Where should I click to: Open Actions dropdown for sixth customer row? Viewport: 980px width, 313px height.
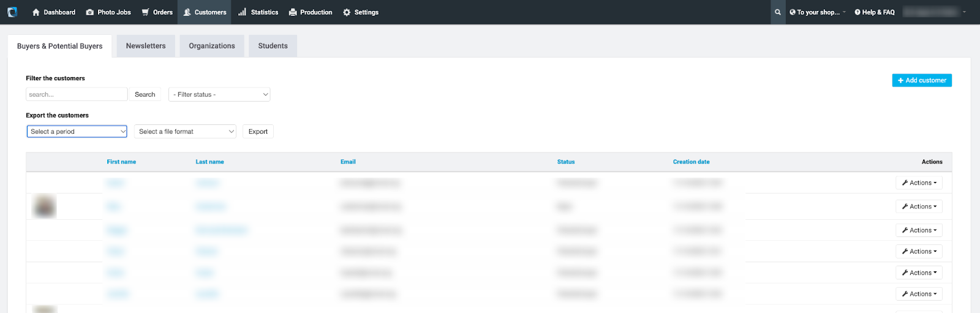click(919, 294)
